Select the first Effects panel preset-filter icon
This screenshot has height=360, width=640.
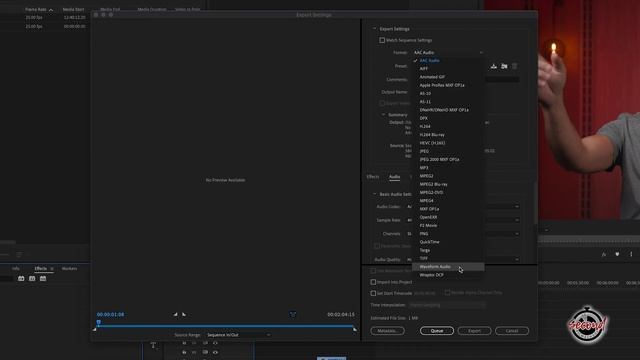[21, 278]
